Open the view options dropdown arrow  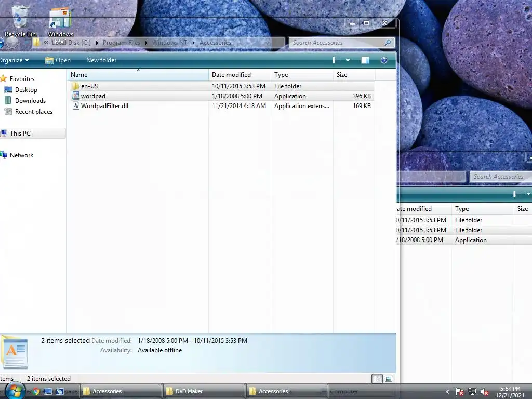tap(348, 60)
